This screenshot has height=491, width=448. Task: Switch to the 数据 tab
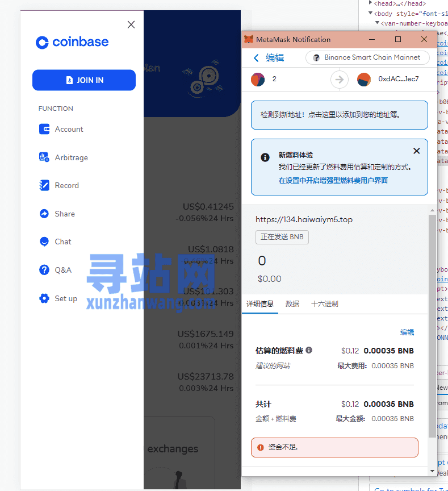[x=292, y=303]
